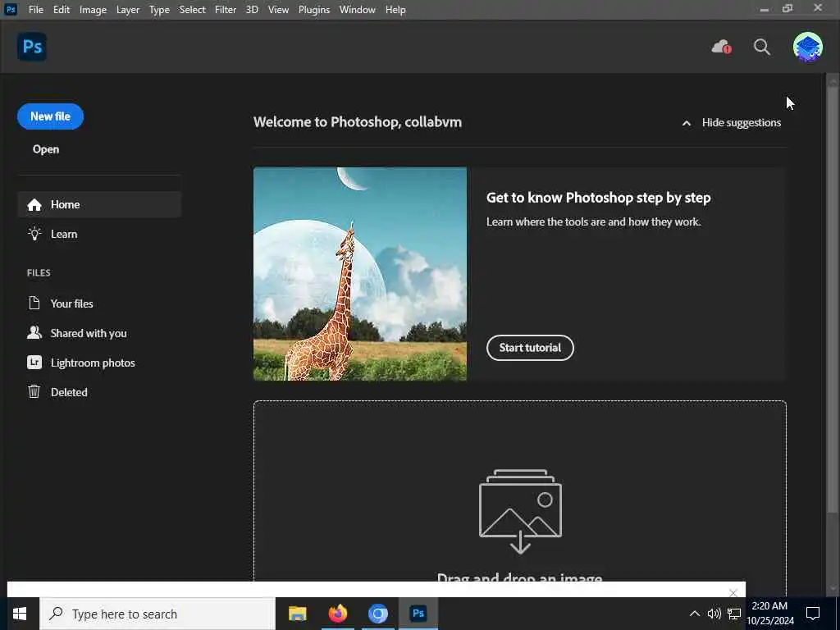Switch to the Learn section label

point(64,234)
